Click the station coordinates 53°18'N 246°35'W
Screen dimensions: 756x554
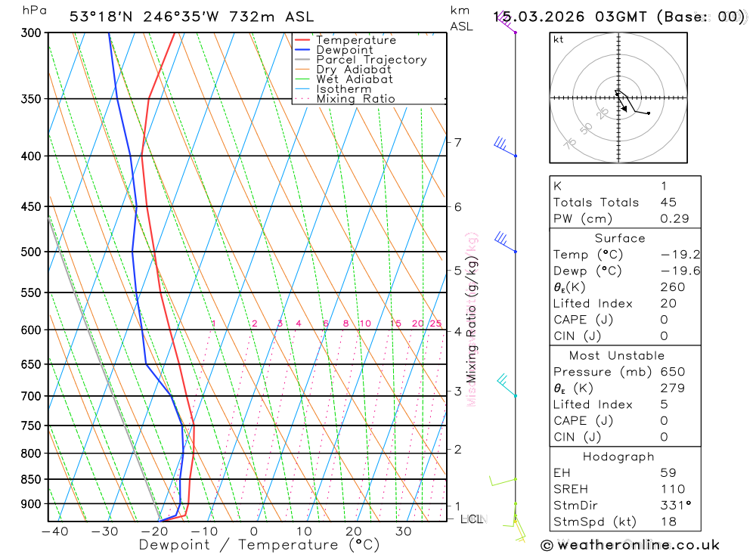coord(144,17)
